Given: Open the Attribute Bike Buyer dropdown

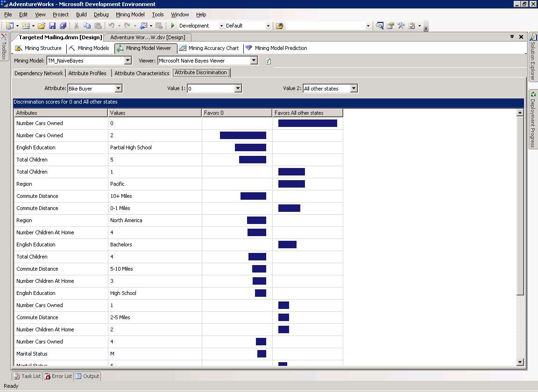Looking at the screenshot, I should point(118,89).
